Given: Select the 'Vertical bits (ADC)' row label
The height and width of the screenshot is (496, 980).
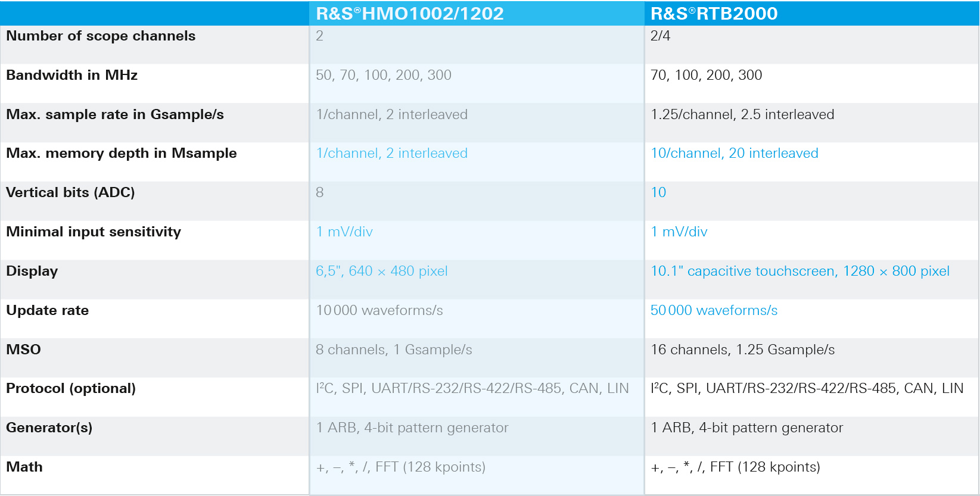Looking at the screenshot, I should (70, 193).
